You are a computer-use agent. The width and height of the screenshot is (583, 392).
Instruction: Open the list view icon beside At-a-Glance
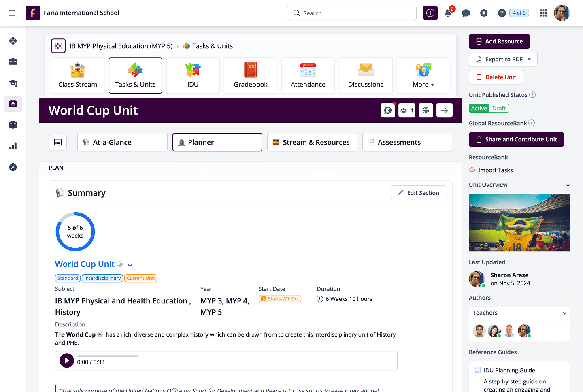point(58,142)
